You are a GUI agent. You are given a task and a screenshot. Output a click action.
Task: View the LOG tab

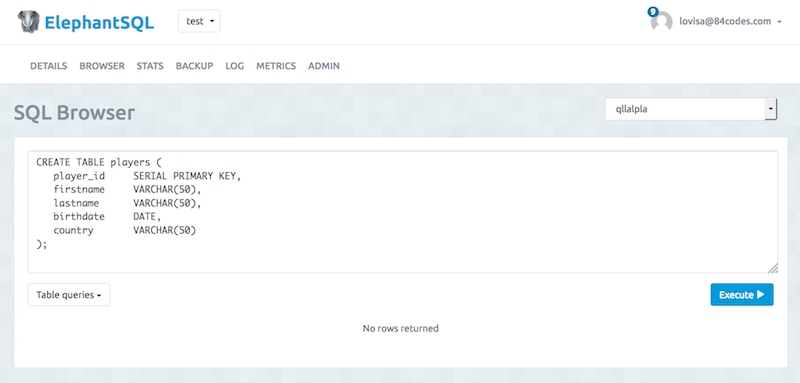point(235,66)
